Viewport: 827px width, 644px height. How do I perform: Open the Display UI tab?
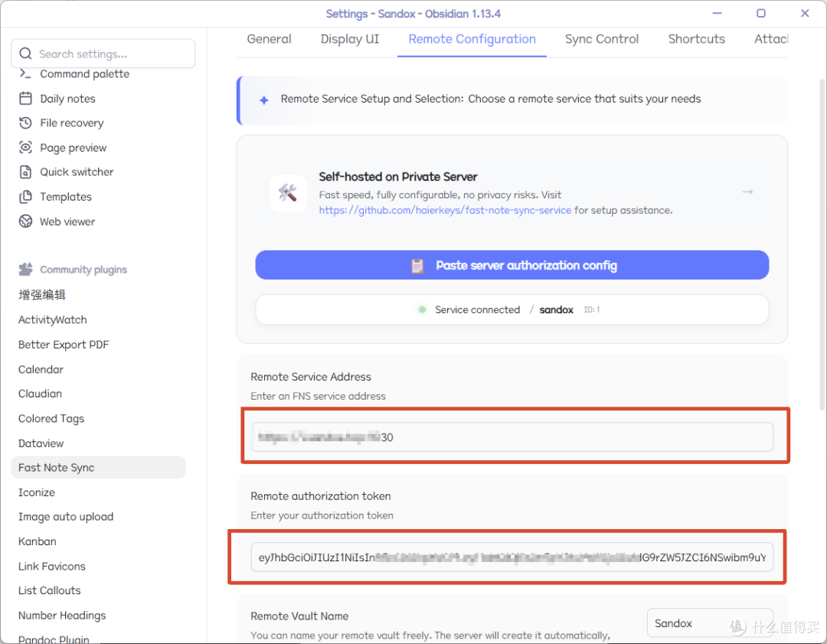[350, 39]
